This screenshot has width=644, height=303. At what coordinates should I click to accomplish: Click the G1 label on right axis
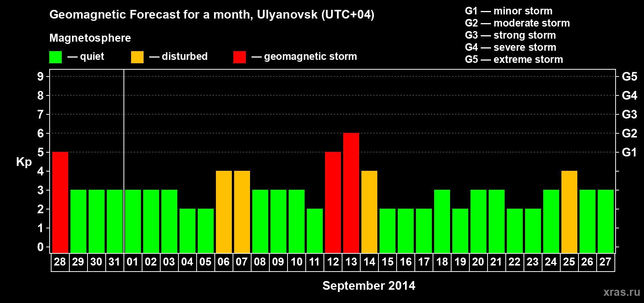coord(630,152)
